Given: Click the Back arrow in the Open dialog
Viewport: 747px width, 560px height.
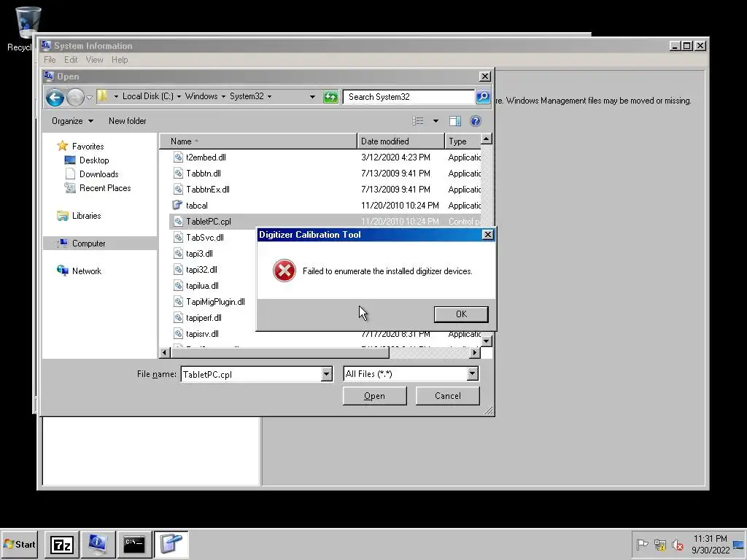Looking at the screenshot, I should click(55, 97).
